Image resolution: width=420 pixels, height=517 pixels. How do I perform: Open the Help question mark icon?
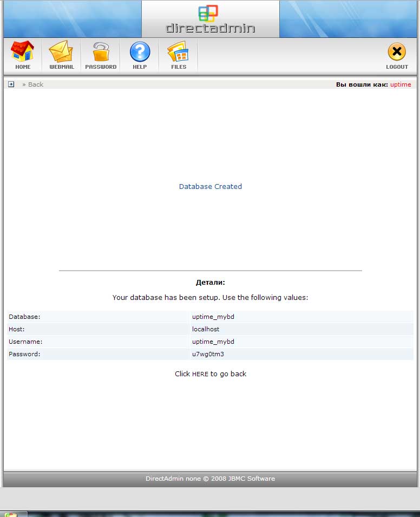point(140,52)
